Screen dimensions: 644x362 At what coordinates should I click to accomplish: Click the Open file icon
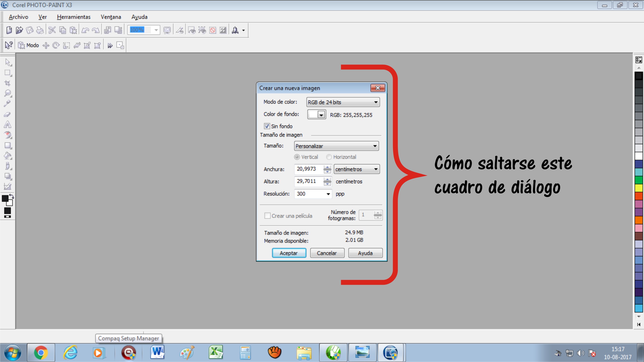(x=19, y=30)
